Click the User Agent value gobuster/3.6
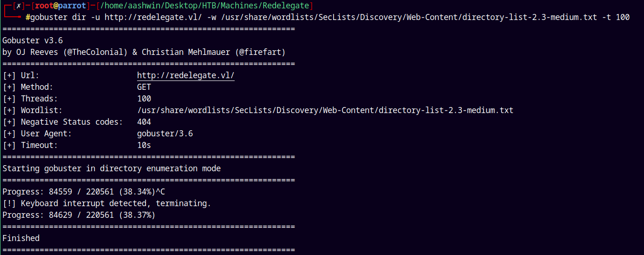Viewport: 644px width, 255px height. 165,134
